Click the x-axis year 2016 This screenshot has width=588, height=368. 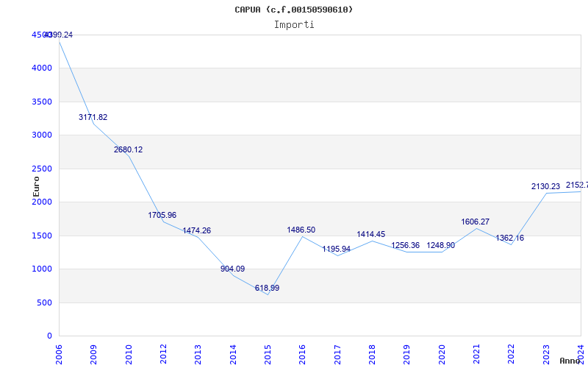[x=303, y=355]
